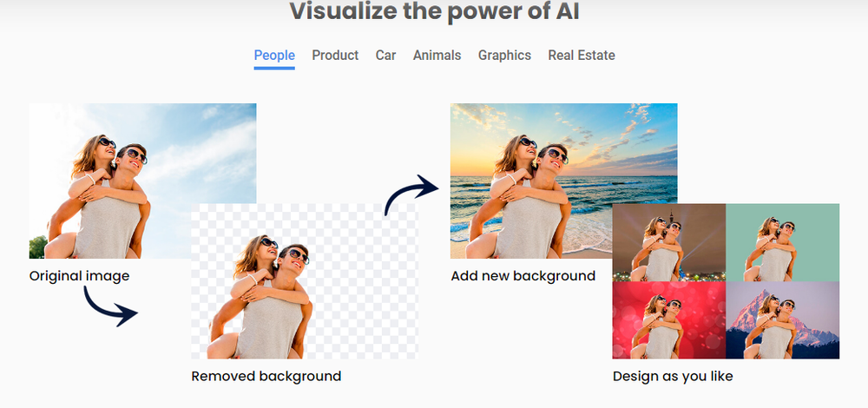Select the People tab

pyautogui.click(x=274, y=56)
